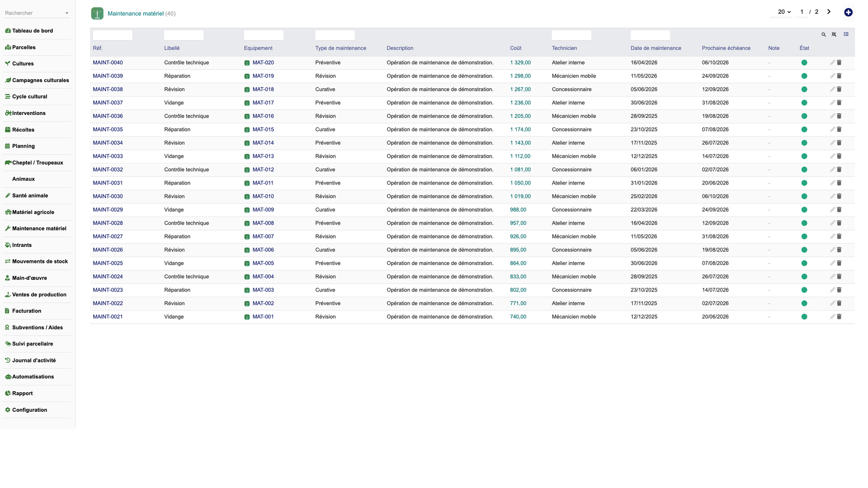Viewport: 868px width, 488px height.
Task: Click cost value 740,00
Action: 518,317
